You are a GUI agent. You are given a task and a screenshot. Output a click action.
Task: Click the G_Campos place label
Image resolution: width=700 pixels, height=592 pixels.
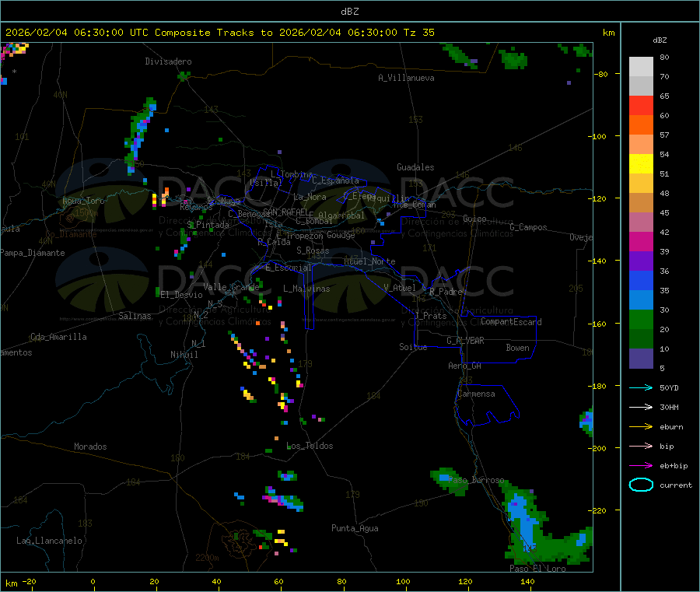(x=529, y=227)
